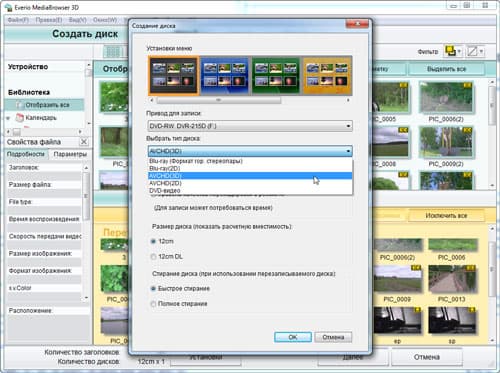The image size is (500, 373).
Task: Click the yellow filter icon
Action: click(x=450, y=51)
